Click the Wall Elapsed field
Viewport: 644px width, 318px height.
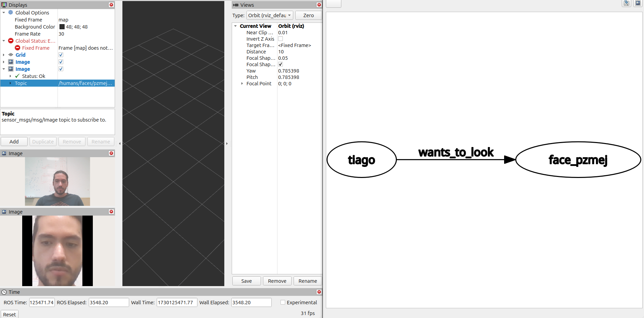coord(251,302)
